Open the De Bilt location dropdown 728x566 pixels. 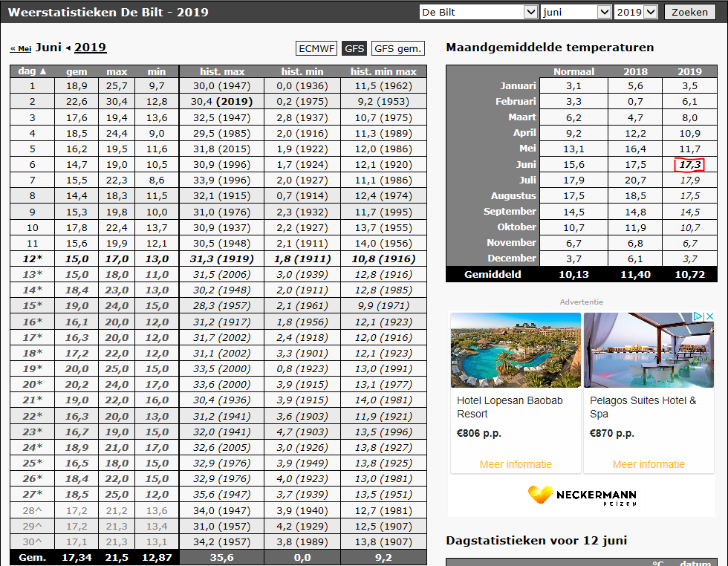[x=478, y=12]
